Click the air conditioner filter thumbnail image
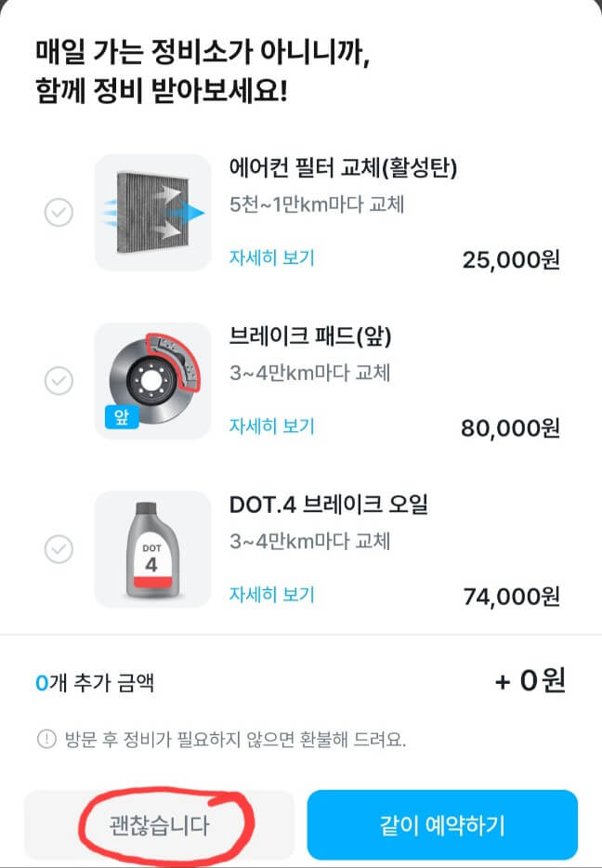This screenshot has height=868, width=602. [x=151, y=212]
